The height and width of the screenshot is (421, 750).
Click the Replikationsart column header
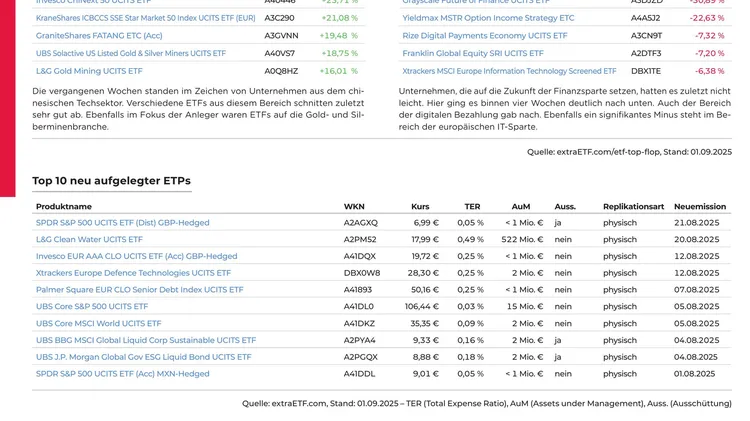633,207
